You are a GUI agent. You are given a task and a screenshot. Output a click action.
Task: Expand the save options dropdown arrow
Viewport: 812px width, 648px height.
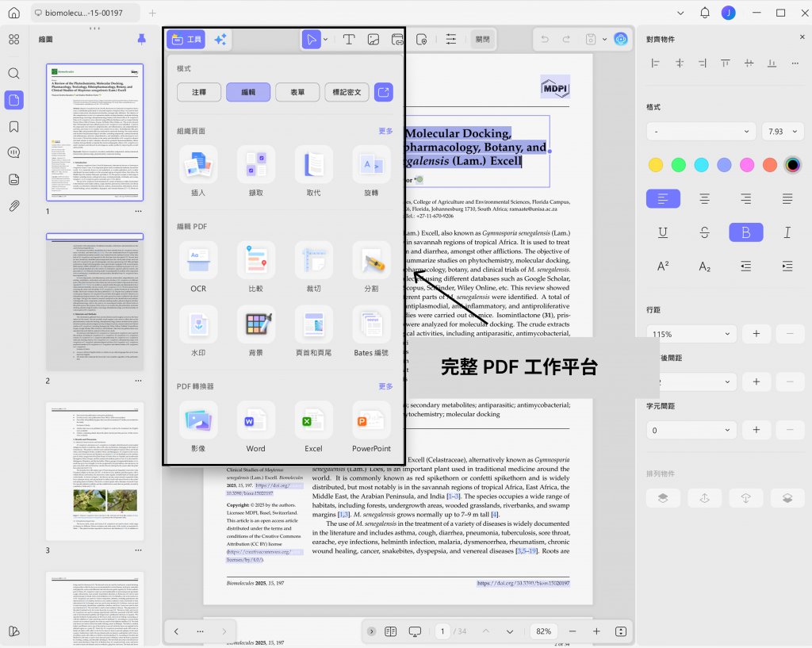pyautogui.click(x=604, y=40)
